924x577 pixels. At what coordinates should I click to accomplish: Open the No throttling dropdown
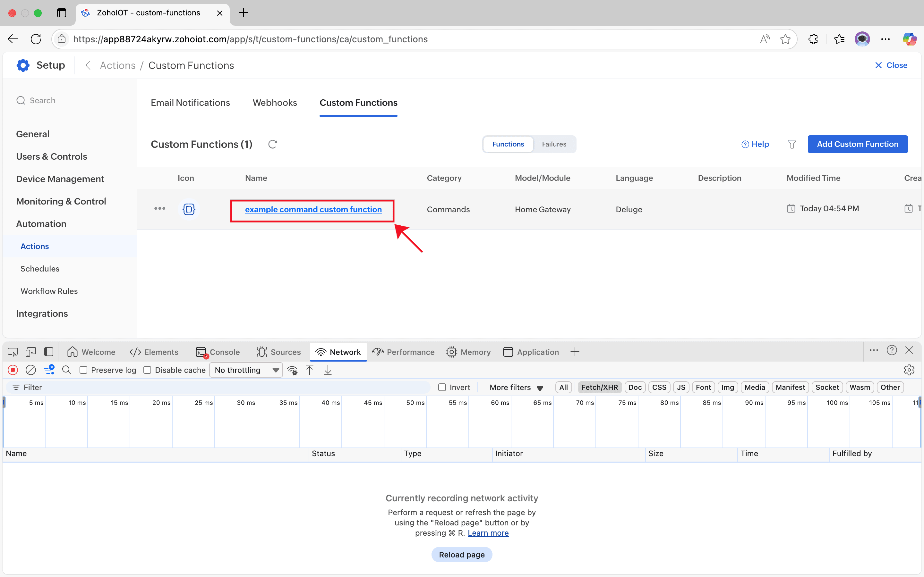246,370
